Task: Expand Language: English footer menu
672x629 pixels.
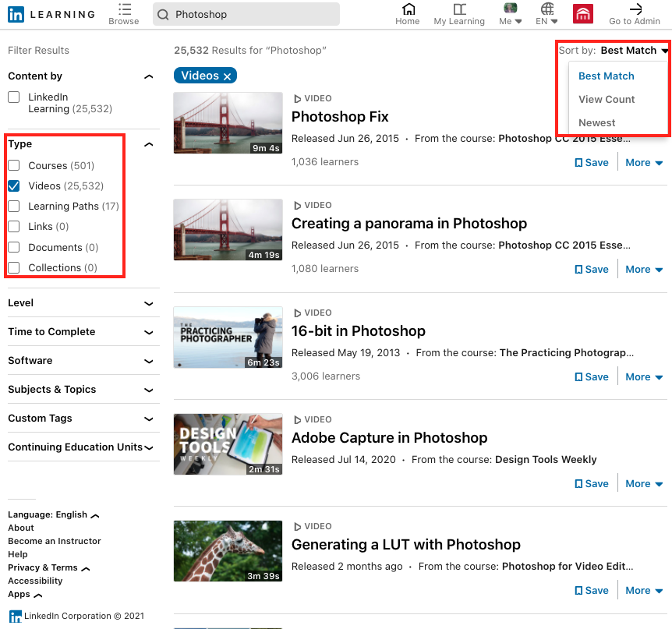Action: tap(54, 514)
